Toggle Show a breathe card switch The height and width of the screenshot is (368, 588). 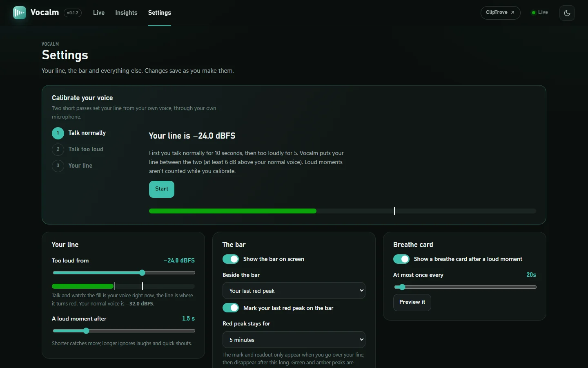[x=401, y=259]
